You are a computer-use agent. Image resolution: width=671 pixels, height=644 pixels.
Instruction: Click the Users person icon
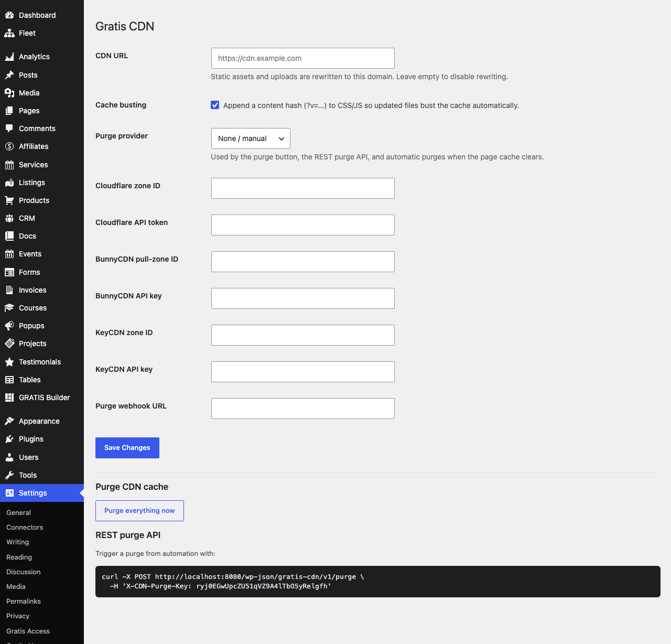[9, 457]
